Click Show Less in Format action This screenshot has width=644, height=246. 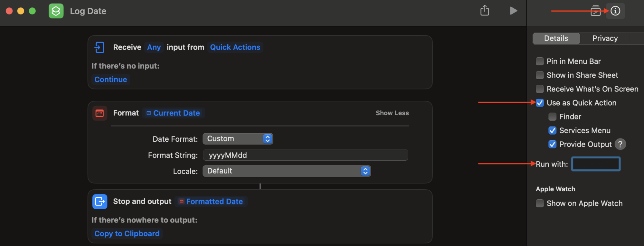pyautogui.click(x=392, y=113)
